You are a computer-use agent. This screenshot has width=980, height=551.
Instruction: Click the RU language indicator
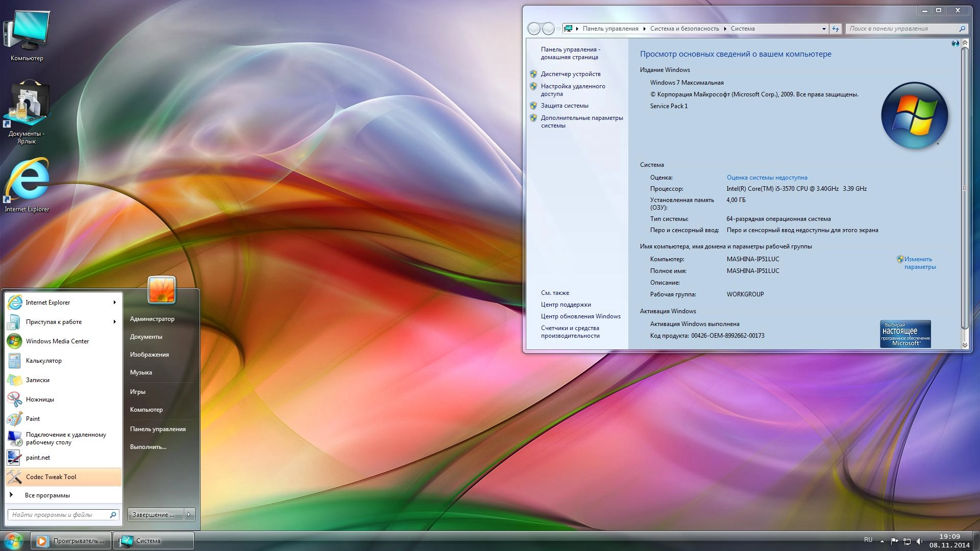pos(868,540)
